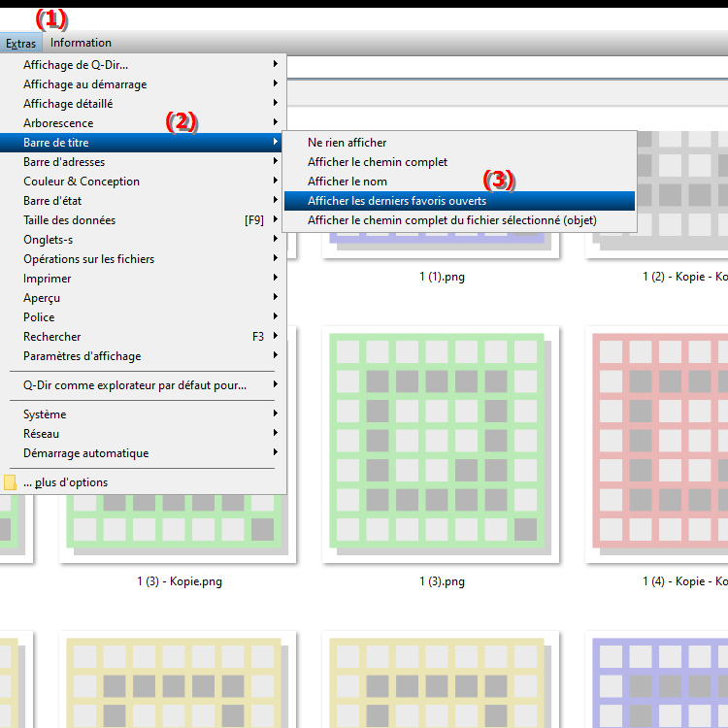Select Q-Dir comme explorateur par défaut pour...

[x=143, y=385]
